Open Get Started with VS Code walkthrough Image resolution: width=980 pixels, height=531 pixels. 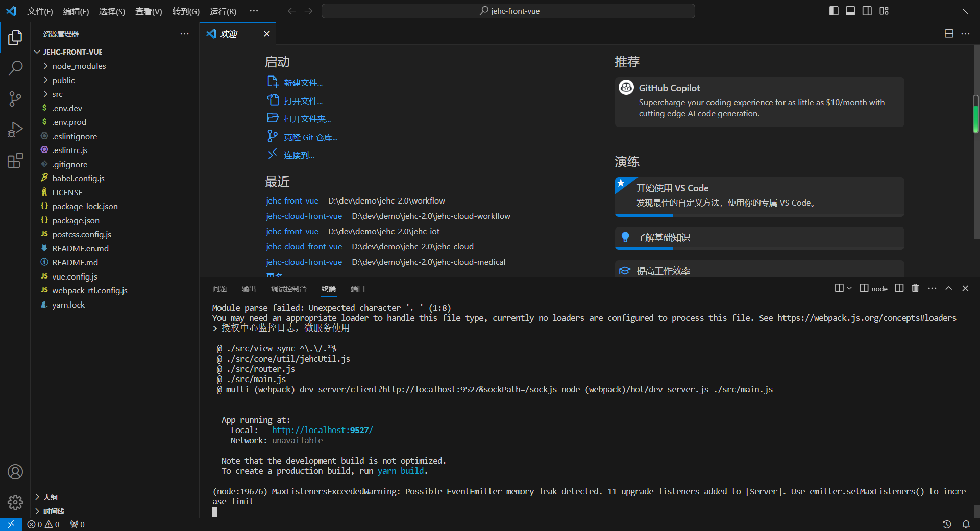[x=759, y=196]
